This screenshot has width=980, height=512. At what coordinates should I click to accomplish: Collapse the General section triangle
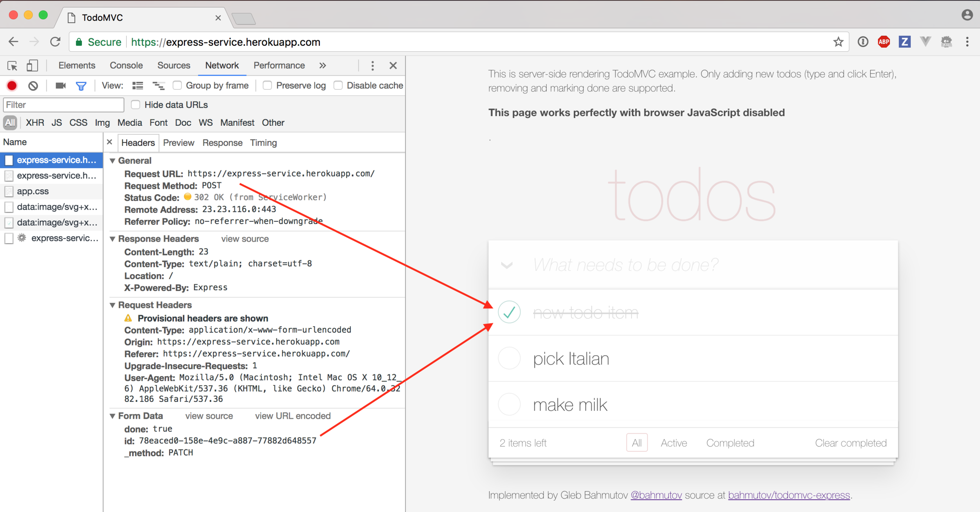[113, 161]
